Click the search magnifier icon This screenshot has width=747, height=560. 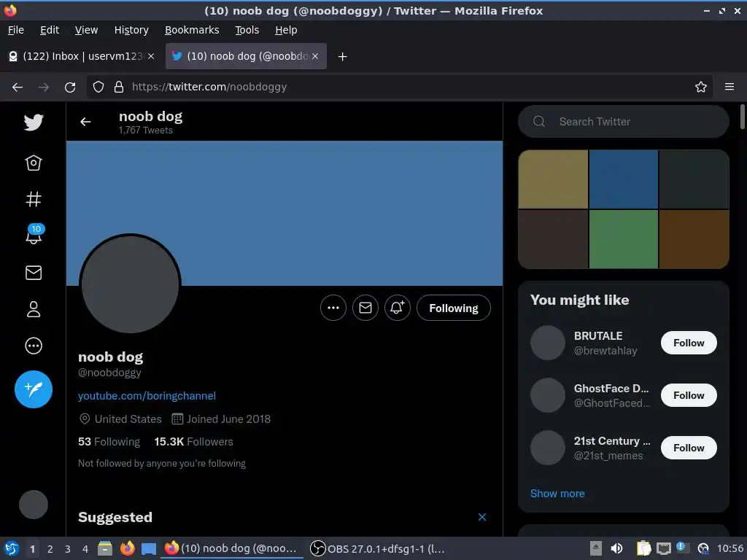(x=539, y=122)
